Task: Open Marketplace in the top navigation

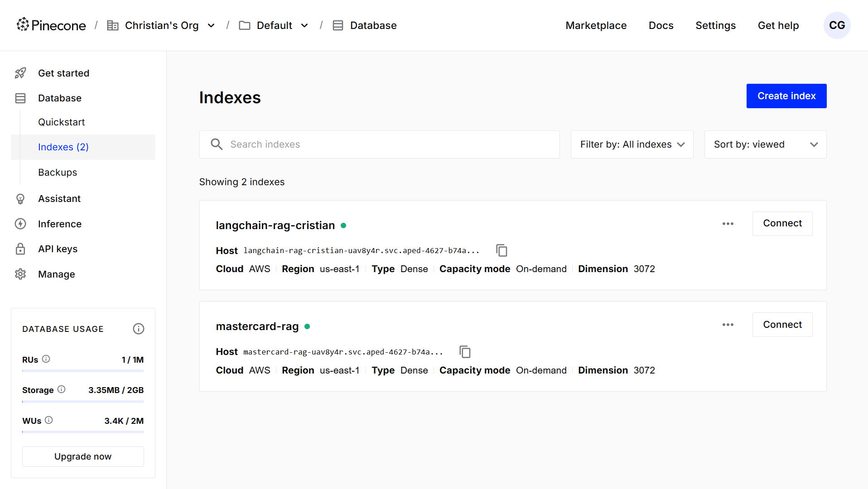Action: pos(596,25)
